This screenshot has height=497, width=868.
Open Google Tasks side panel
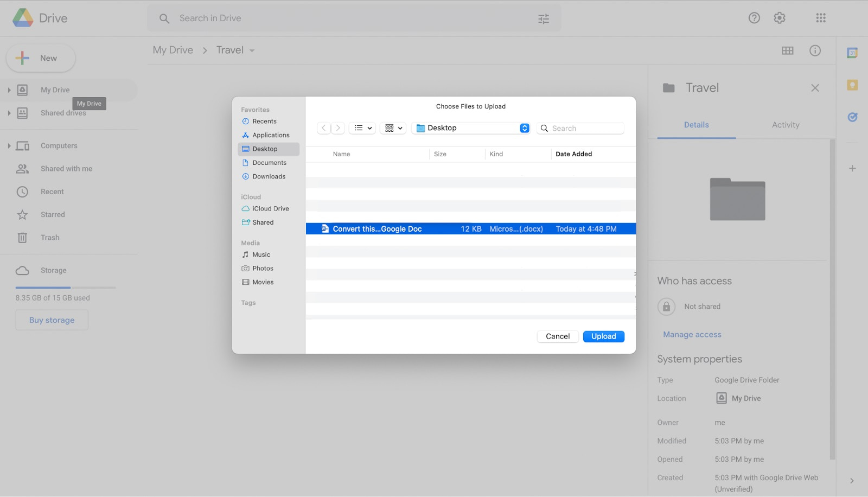point(852,117)
